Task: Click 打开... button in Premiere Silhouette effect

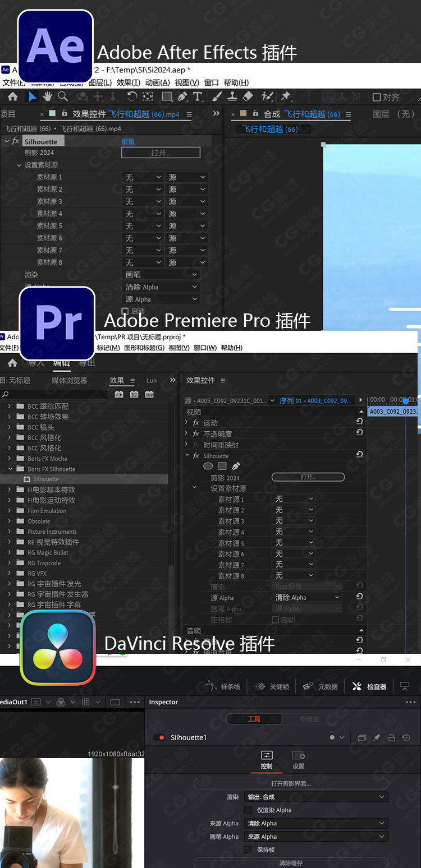Action: coord(308,477)
